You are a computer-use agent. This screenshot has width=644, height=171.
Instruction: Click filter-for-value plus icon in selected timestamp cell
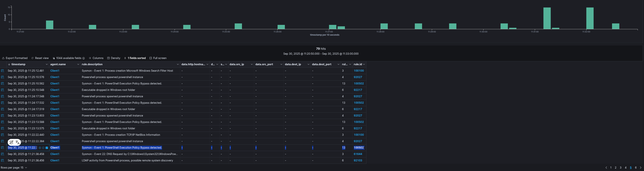click(x=40, y=148)
